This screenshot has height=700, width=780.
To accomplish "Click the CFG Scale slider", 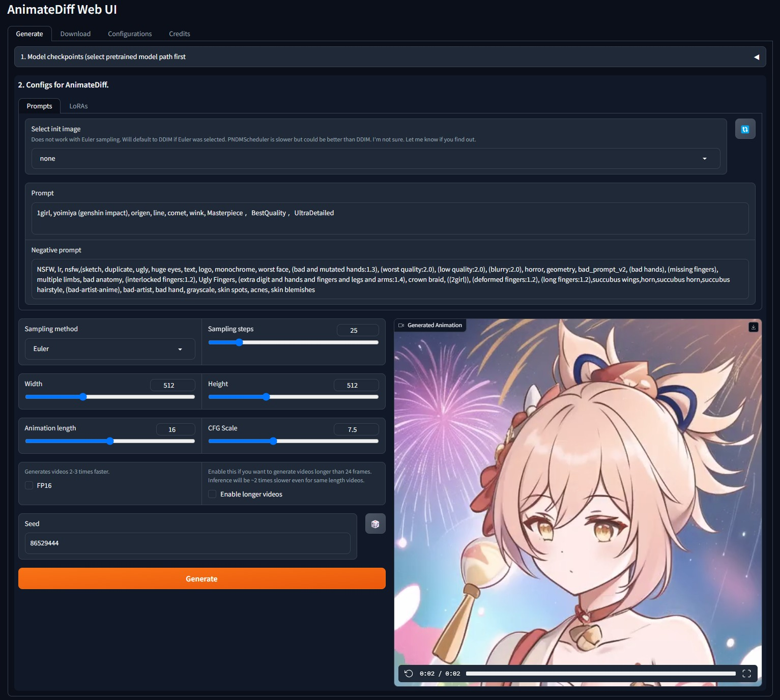I will tap(293, 441).
